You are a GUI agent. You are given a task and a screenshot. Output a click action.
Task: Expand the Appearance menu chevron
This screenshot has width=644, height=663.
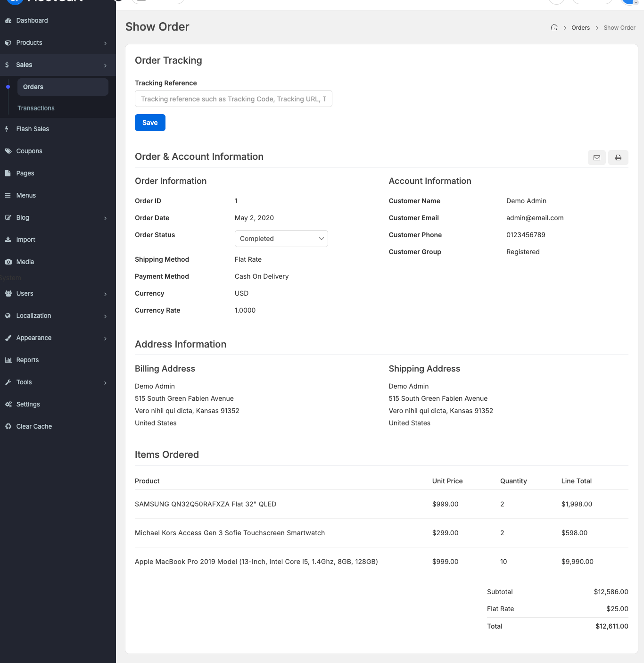pyautogui.click(x=105, y=338)
